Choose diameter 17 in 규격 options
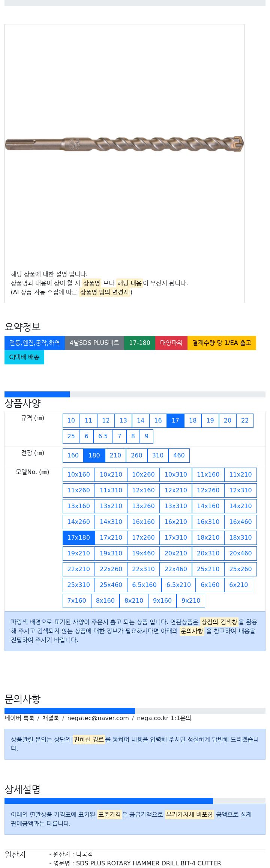 point(175,421)
